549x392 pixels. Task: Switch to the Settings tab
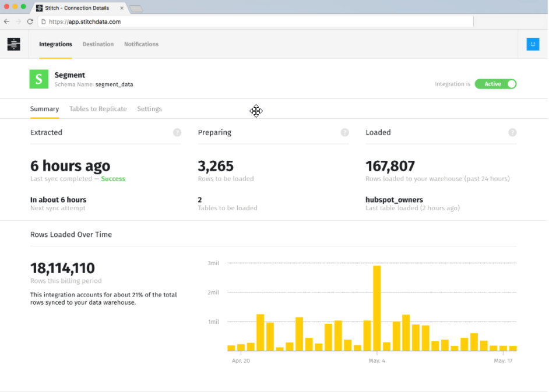(149, 109)
